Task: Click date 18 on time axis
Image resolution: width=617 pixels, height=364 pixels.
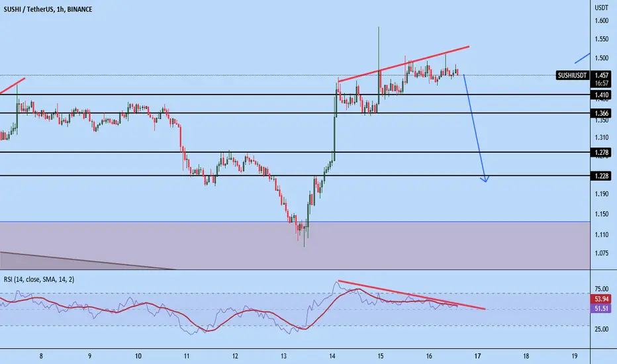Action: (526, 356)
